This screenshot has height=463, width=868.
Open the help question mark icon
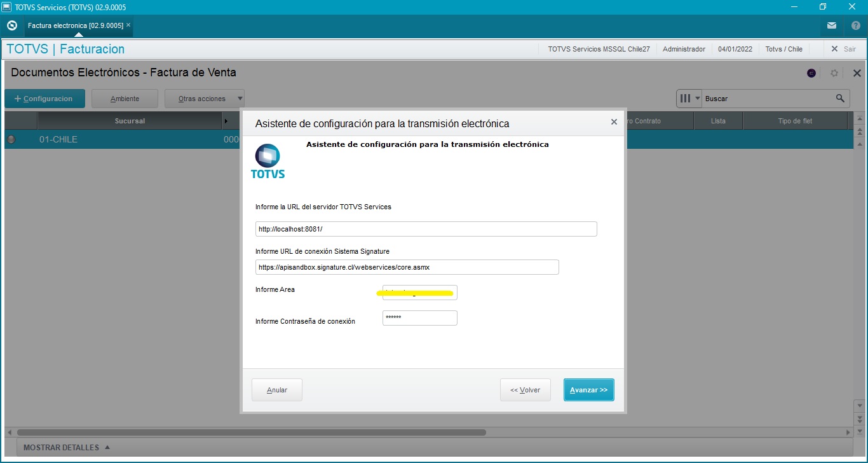click(855, 25)
